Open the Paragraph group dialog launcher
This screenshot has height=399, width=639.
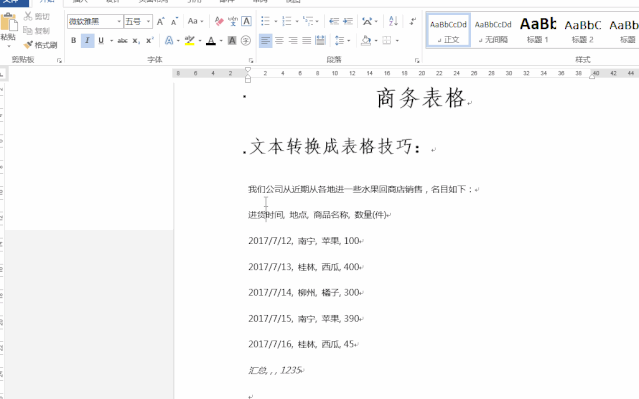[416, 60]
